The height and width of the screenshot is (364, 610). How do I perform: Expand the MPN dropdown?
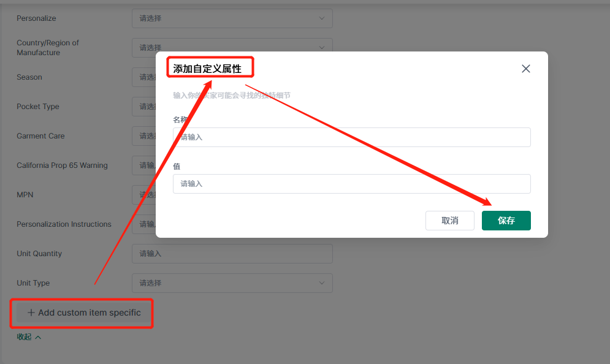point(144,195)
